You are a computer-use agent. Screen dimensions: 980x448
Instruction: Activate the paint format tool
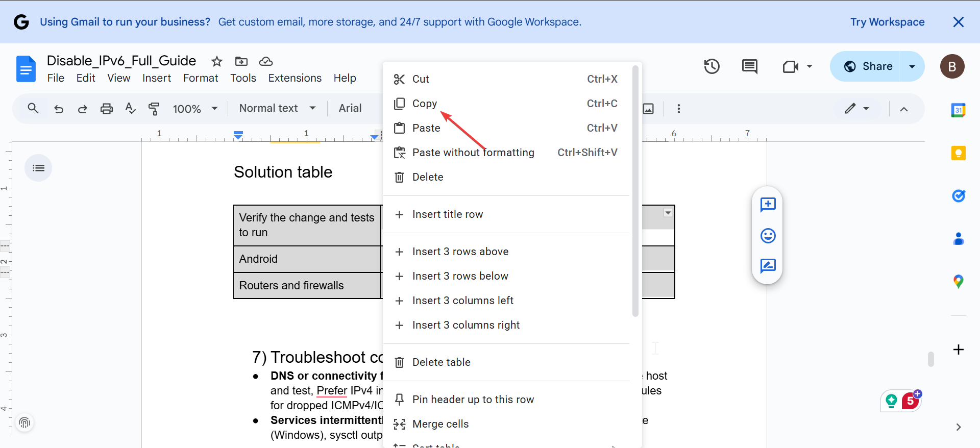pyautogui.click(x=154, y=109)
